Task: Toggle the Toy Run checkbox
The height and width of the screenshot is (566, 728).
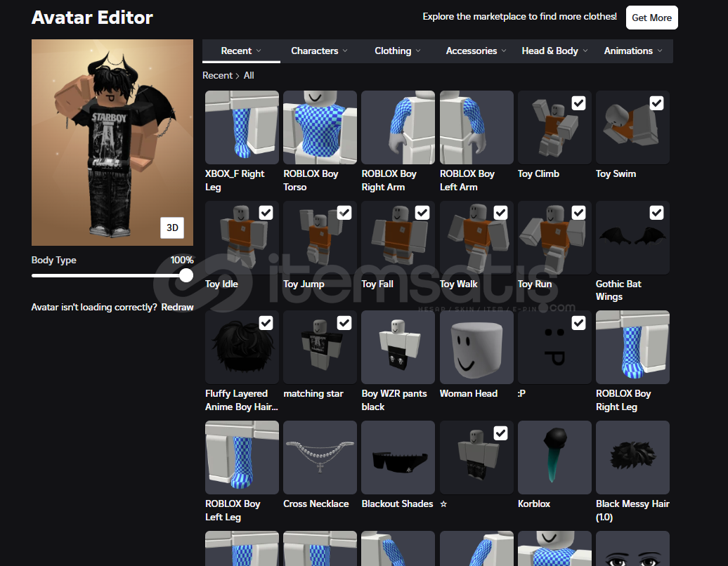Action: click(578, 213)
